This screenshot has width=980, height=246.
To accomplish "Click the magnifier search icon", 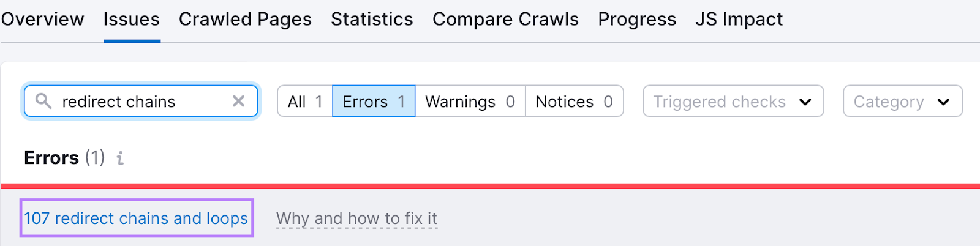I will coord(43,101).
